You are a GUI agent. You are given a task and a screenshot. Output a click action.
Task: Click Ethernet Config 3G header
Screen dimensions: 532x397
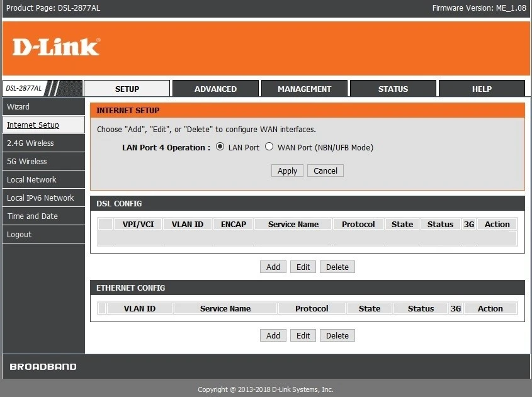pos(456,308)
